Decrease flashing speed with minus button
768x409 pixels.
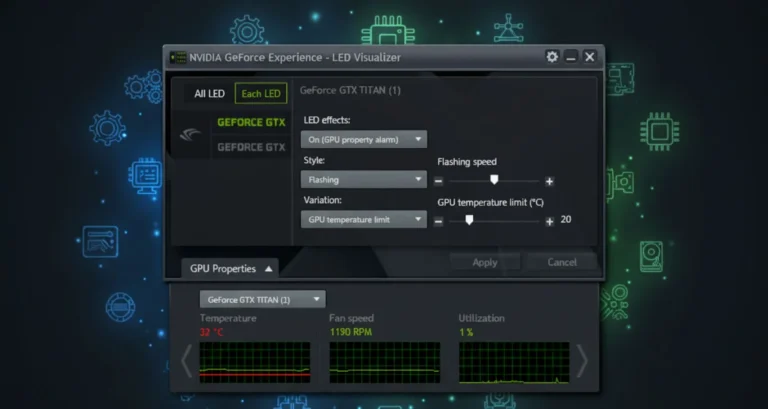coord(438,181)
